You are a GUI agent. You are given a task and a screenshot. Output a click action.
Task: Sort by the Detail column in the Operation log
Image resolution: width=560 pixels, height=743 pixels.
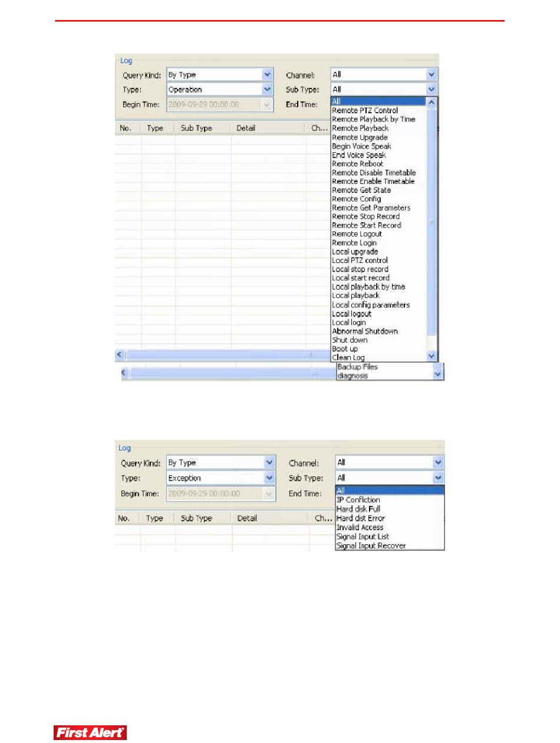pyautogui.click(x=268, y=128)
